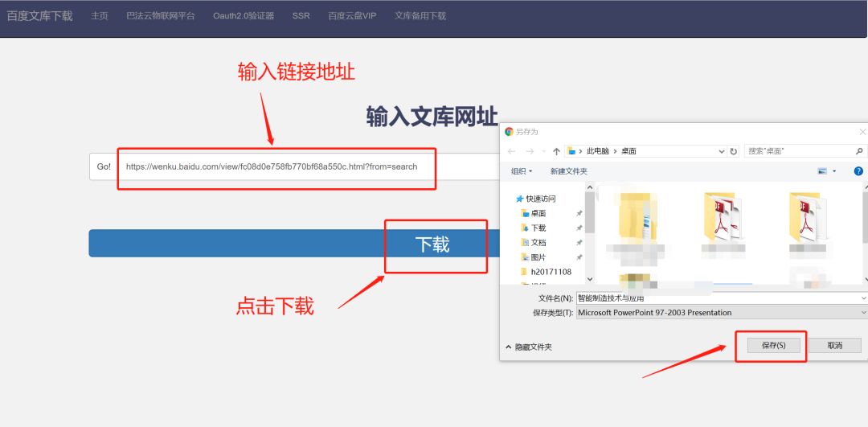868x427 pixels.
Task: Open the 巴法云物联网平台 nav item
Action: [x=161, y=16]
